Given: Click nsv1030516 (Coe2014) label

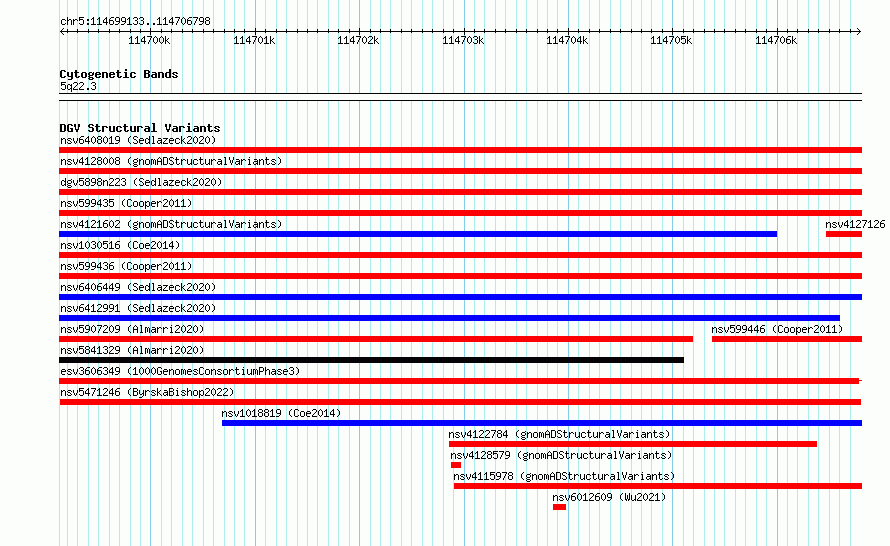Looking at the screenshot, I should pos(120,245).
